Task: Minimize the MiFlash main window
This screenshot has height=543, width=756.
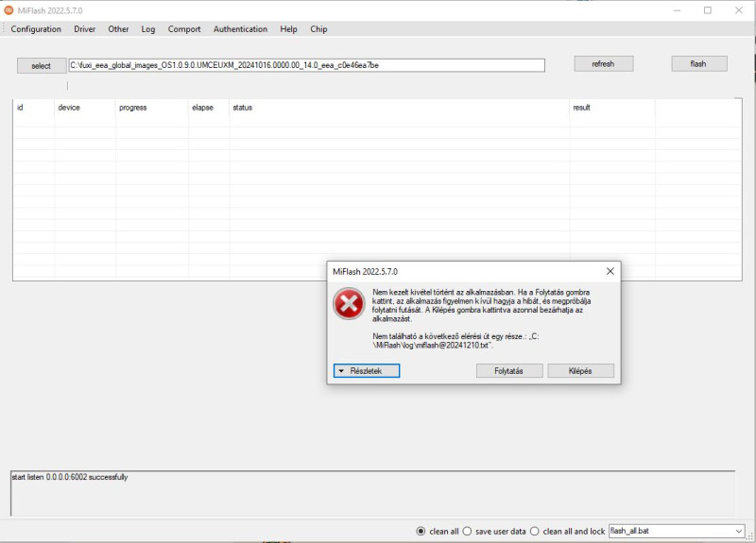Action: point(677,10)
